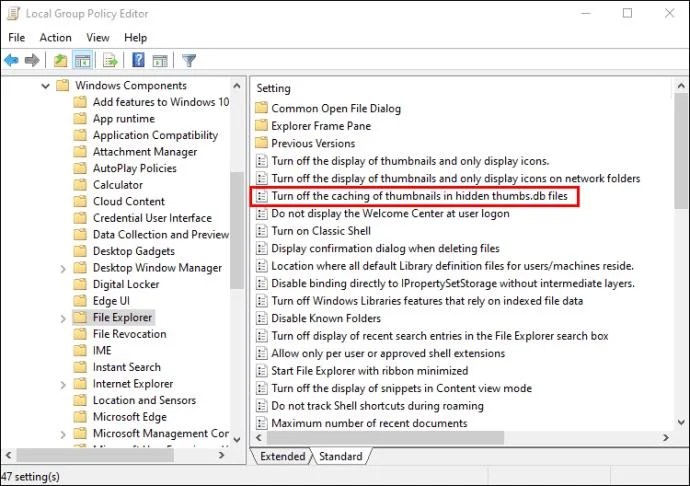Minimize the Local Group Policy Editor window
The image size is (690, 486).
pos(586,13)
